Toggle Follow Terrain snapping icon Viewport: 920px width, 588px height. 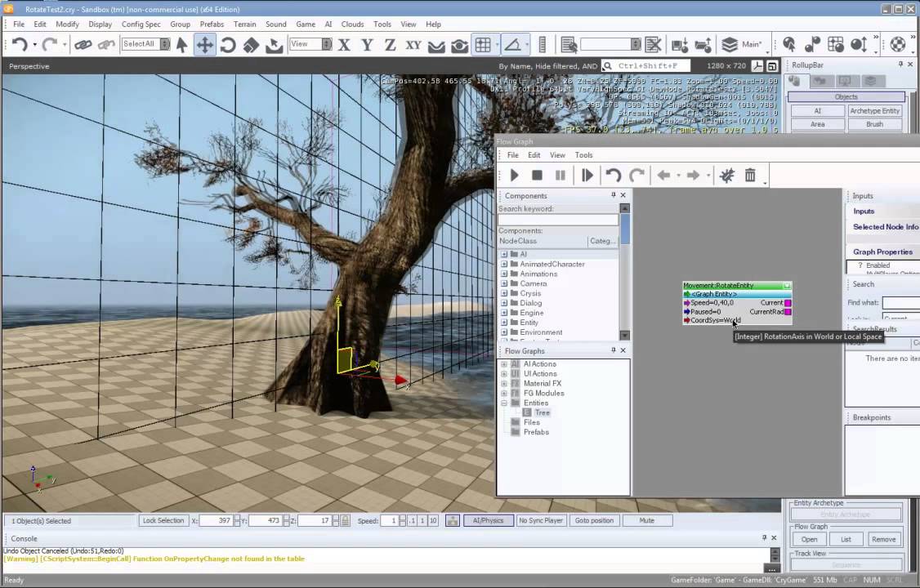pos(436,45)
